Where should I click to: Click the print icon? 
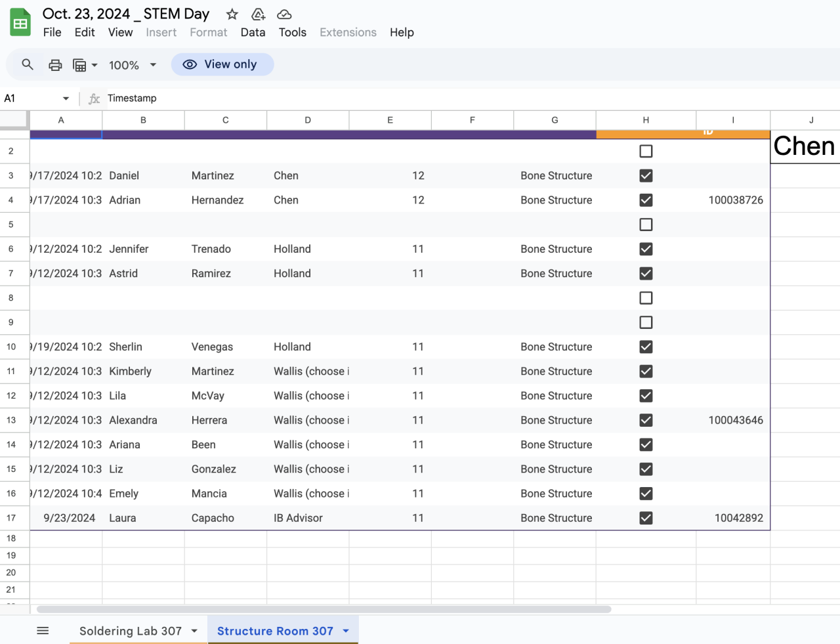[55, 65]
